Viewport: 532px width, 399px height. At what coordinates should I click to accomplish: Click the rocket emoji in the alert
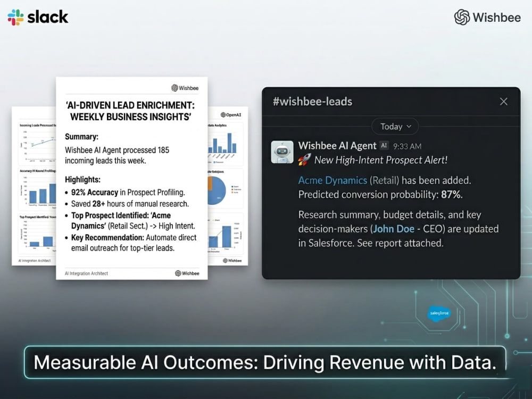(304, 160)
